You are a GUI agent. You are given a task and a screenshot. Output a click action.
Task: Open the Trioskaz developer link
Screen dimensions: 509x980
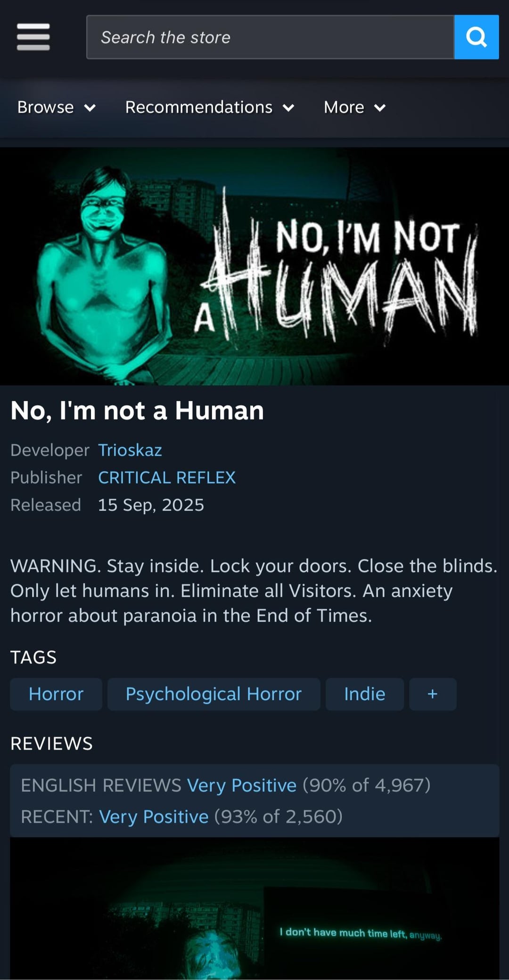point(130,450)
